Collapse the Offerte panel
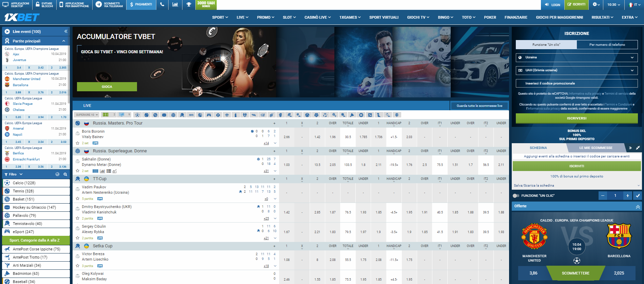This screenshot has width=644, height=284. pos(638,206)
